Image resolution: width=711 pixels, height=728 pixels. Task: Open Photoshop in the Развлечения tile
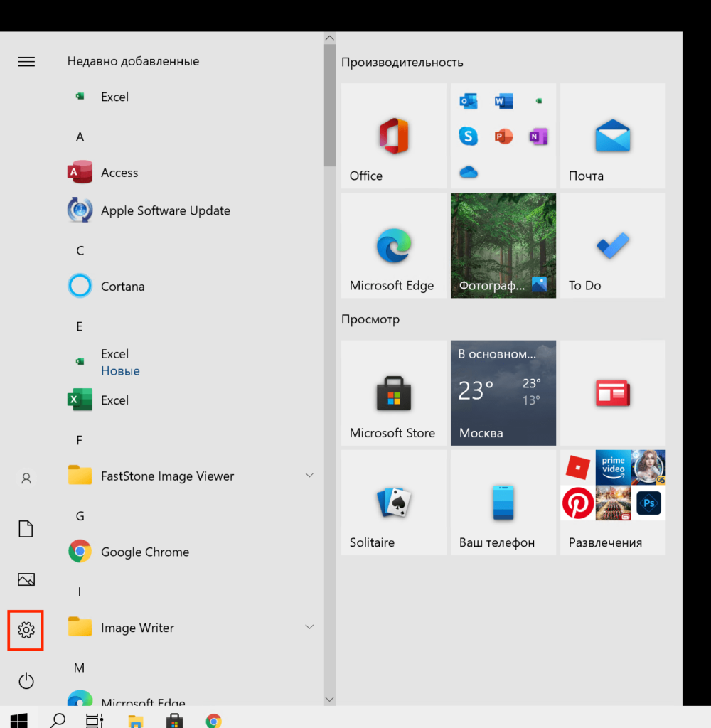tap(648, 503)
